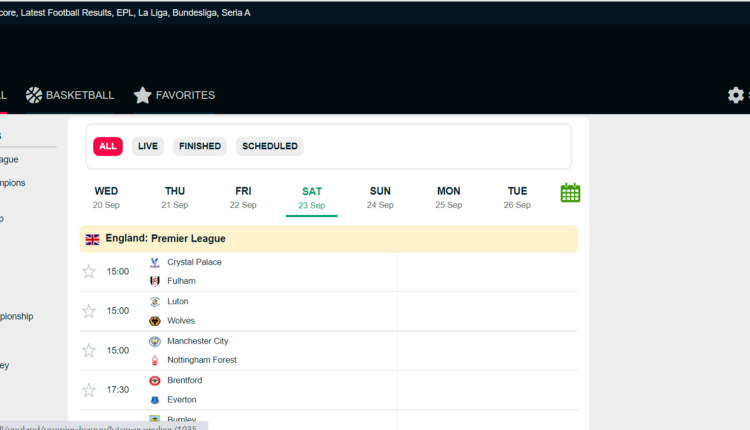Toggle favorite for Brentford vs Everton match
This screenshot has width=750, height=430.
coord(89,390)
